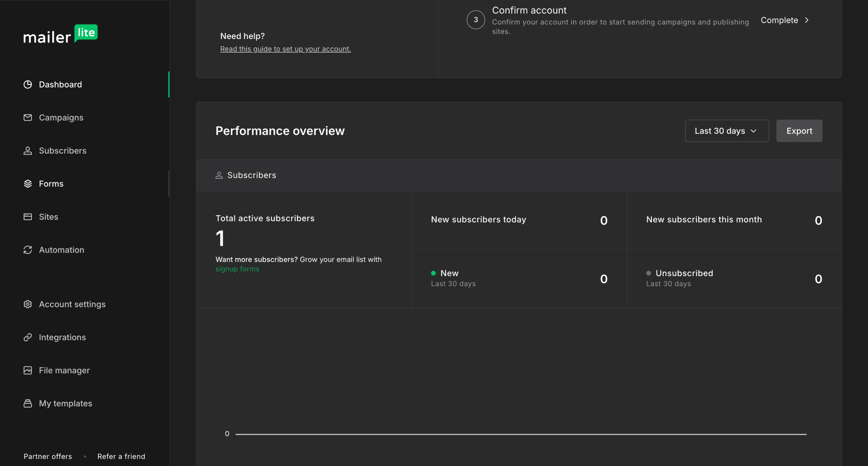Click New subscribers today label
This screenshot has height=466, width=868.
[x=478, y=219]
